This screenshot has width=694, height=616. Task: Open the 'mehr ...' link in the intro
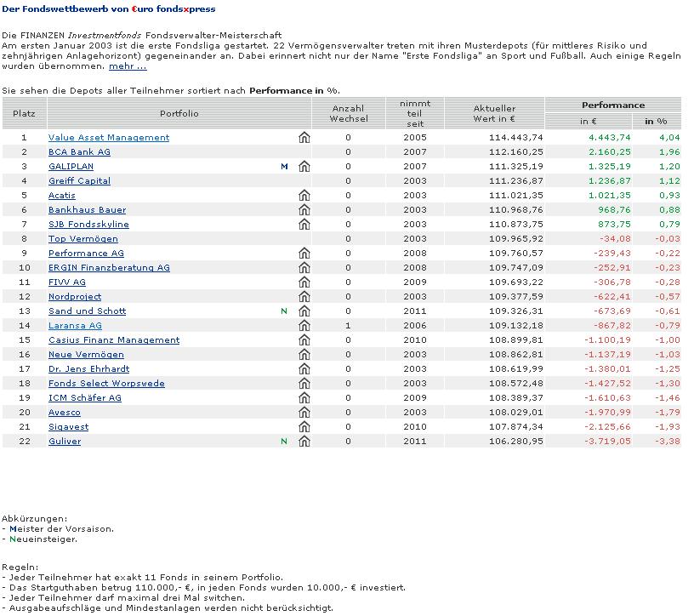tap(128, 66)
